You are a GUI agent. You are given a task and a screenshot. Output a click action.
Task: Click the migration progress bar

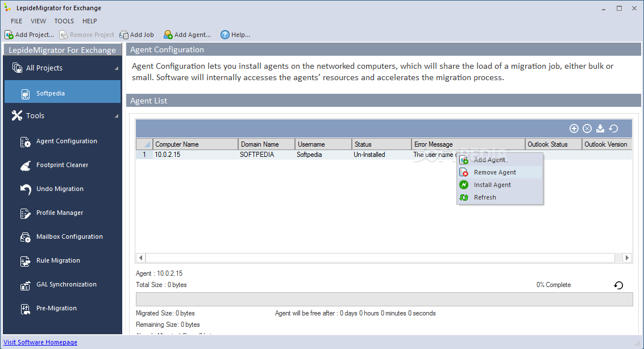pyautogui.click(x=384, y=300)
